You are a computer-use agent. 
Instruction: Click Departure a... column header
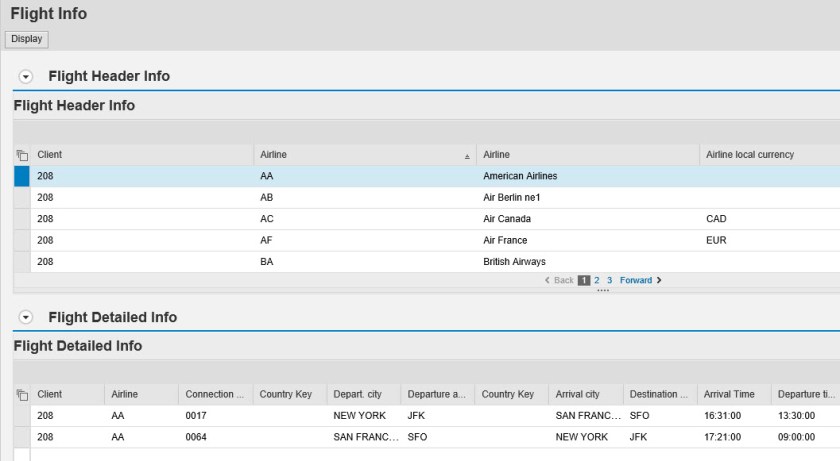click(x=438, y=395)
